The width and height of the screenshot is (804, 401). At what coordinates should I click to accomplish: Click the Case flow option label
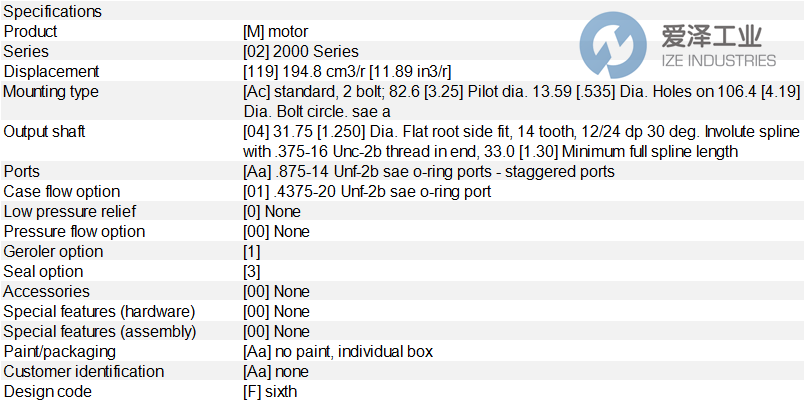[62, 192]
